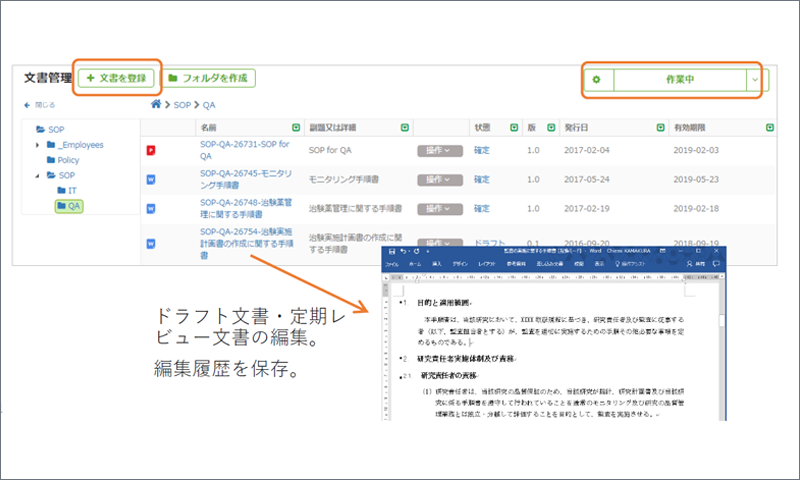Expand the chevron beside 作業中
Viewport: 800px width, 480px height.
click(755, 80)
